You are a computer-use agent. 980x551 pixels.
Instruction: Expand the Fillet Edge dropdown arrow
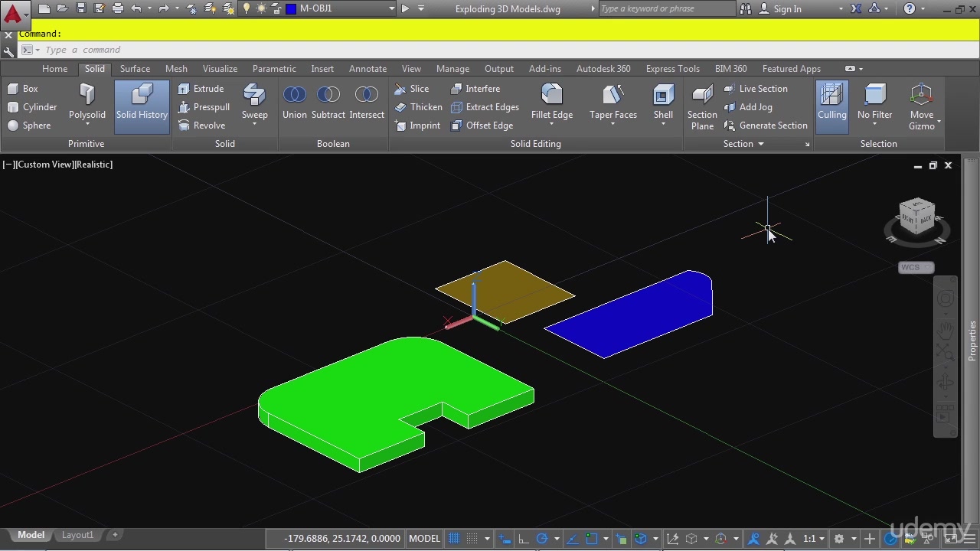point(552,125)
